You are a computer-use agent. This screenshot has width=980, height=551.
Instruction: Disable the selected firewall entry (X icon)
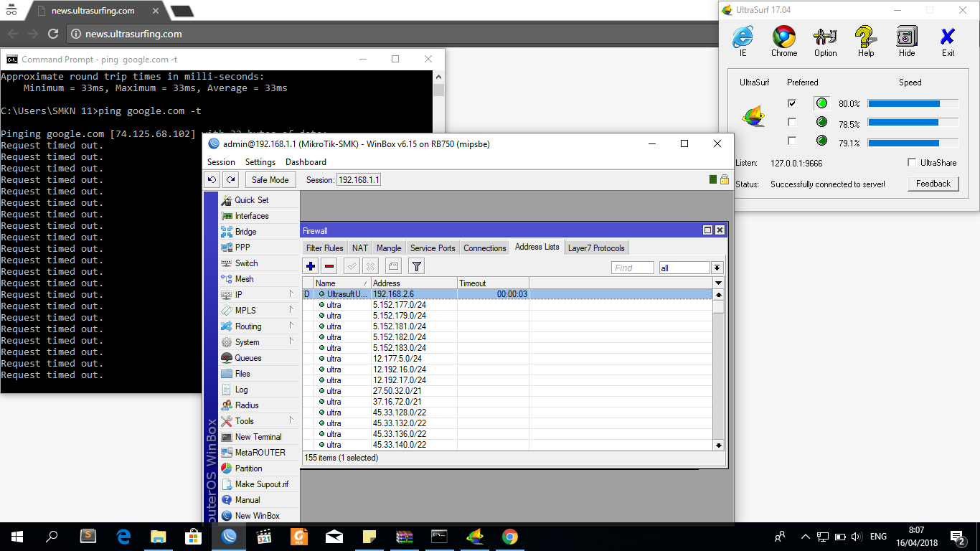click(x=370, y=266)
